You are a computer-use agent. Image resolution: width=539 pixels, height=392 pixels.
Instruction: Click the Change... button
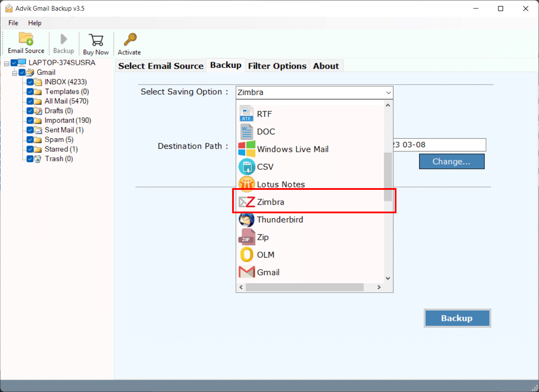pos(452,162)
